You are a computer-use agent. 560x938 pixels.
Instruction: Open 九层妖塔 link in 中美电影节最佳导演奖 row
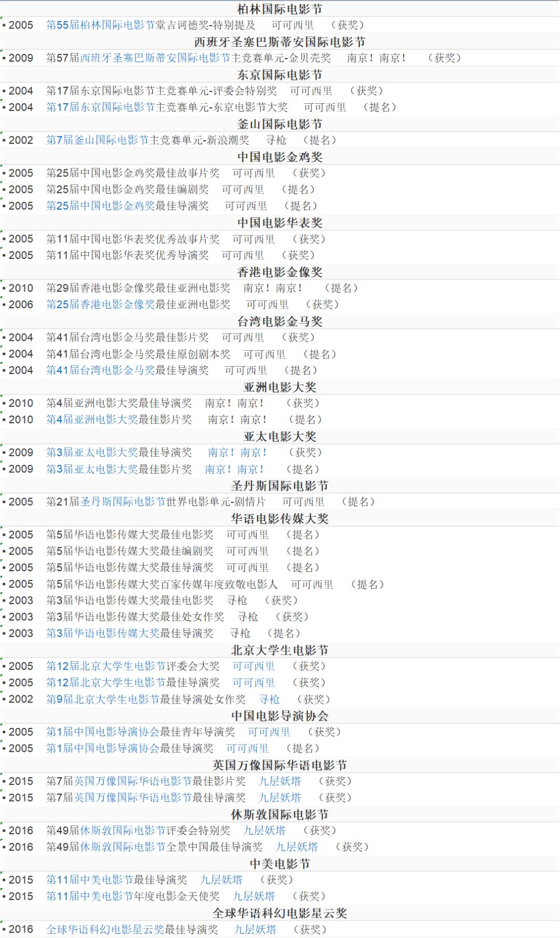tap(221, 880)
